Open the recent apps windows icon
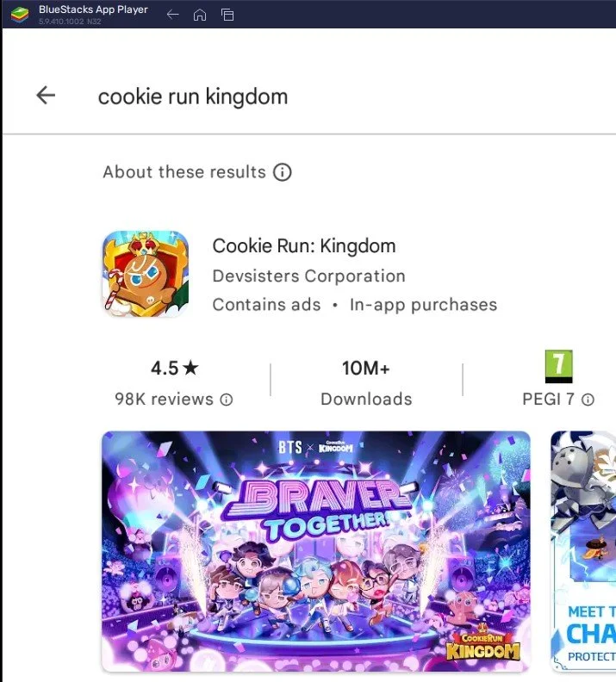The width and height of the screenshot is (616, 682). click(x=227, y=15)
